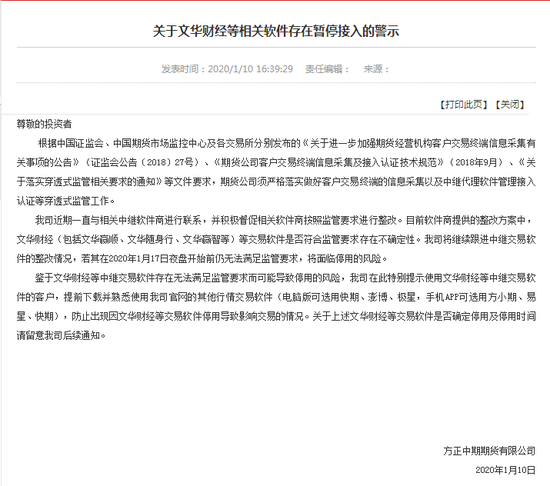Click the line ending 请留意我司后续通知
The image size is (550, 486).
point(61,336)
